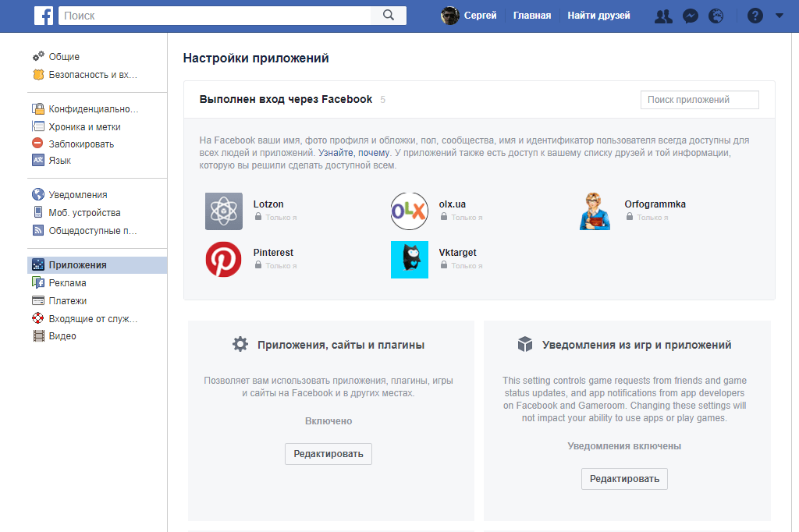Click the Vktarget app icon
799x532 pixels.
(410, 260)
